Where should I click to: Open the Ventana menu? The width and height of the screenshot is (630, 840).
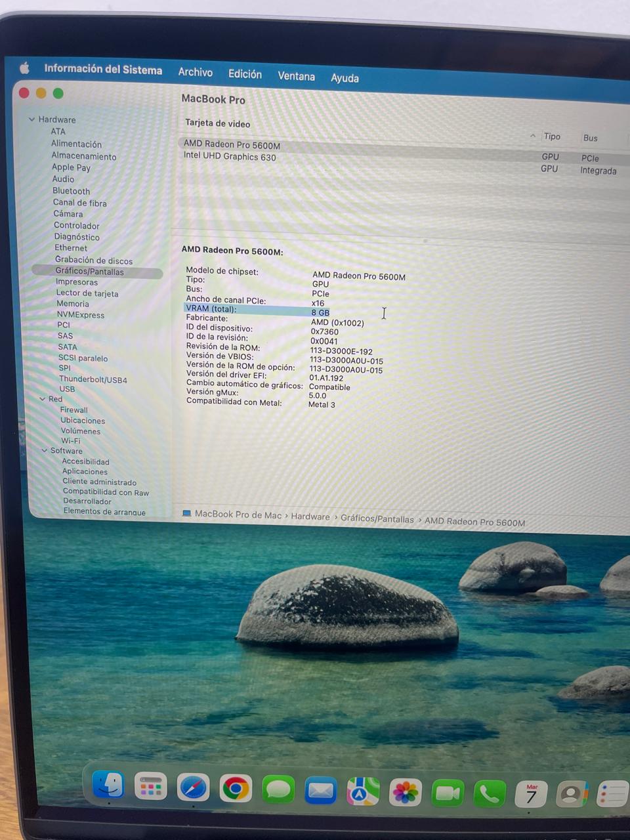(296, 76)
